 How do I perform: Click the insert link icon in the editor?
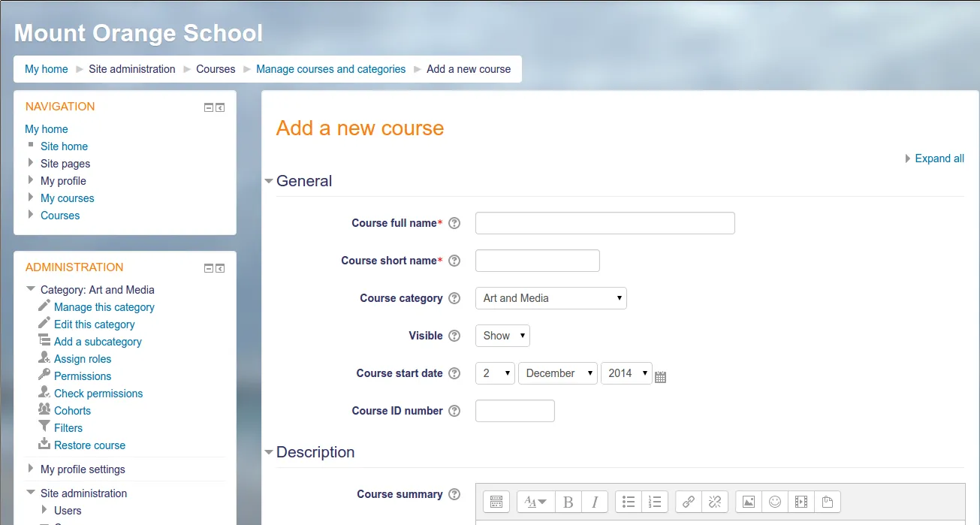point(689,502)
